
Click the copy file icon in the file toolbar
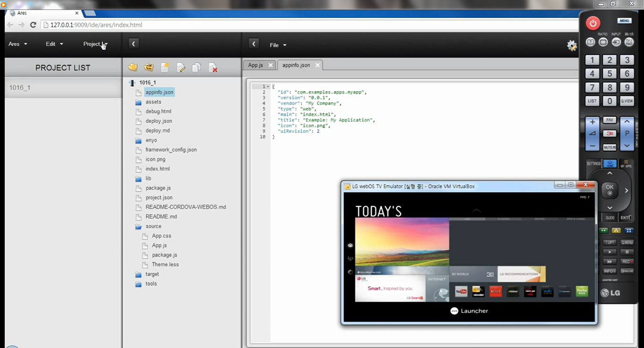[x=197, y=68]
